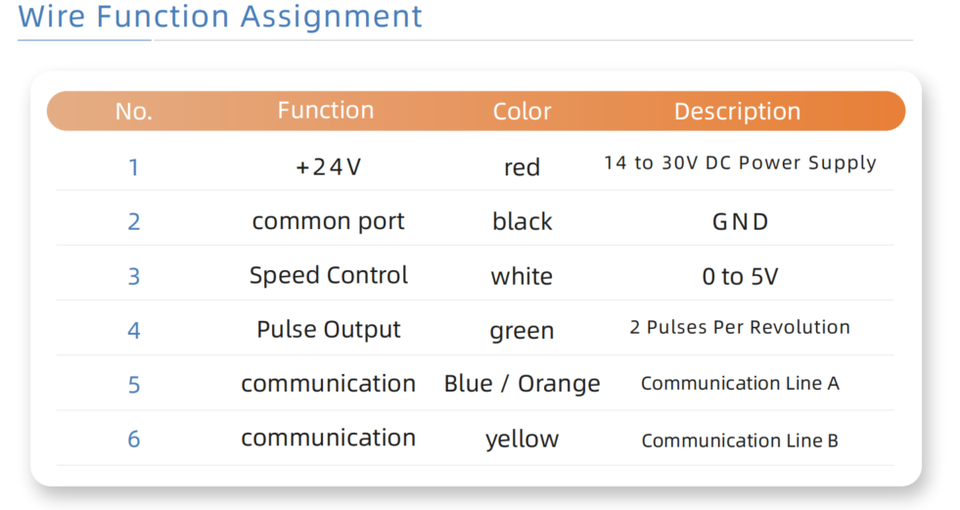Click the 'Wire Function Assignment' heading
The width and height of the screenshot is (960, 510).
click(x=220, y=17)
